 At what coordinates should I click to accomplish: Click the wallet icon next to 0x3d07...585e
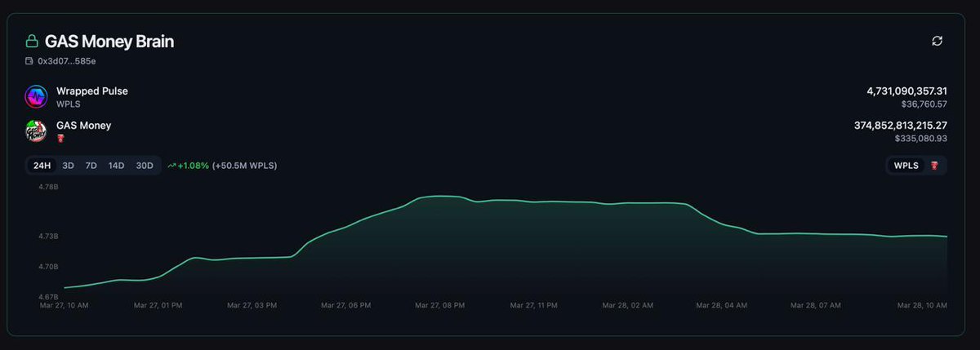tap(29, 61)
